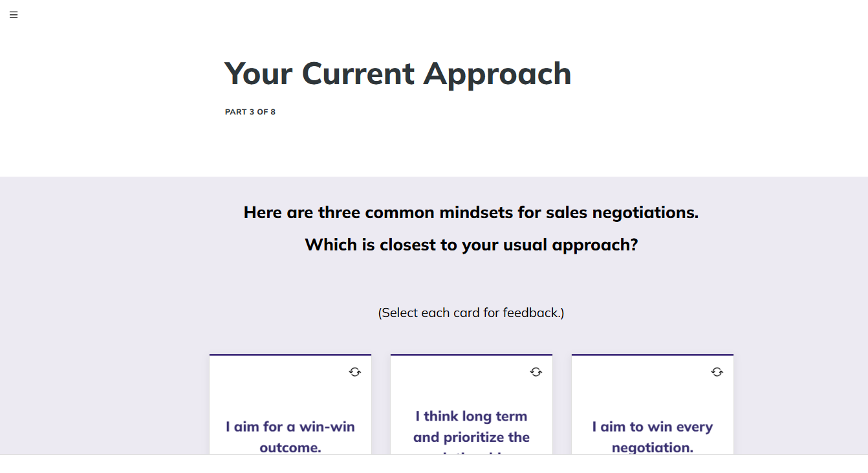Click the "(Select each card for feedback.)" instruction
This screenshot has width=868, height=473.
pos(472,313)
